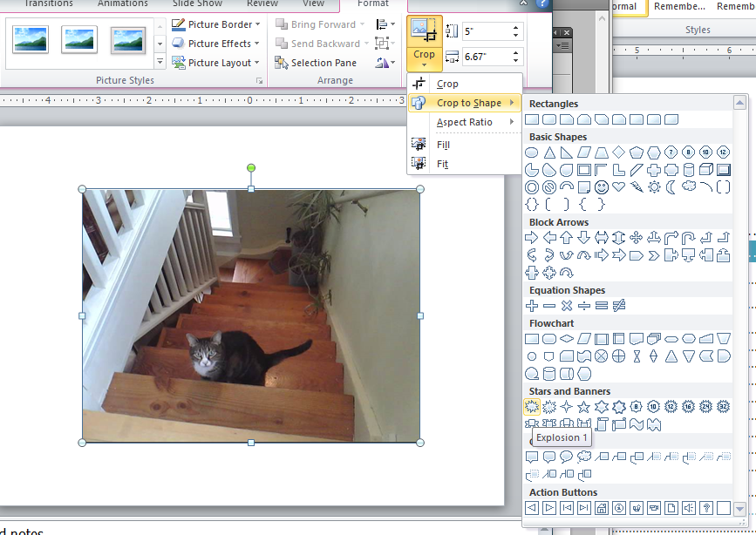Pick the 4-Point Star shape
This screenshot has height=535, width=756.
tap(567, 407)
